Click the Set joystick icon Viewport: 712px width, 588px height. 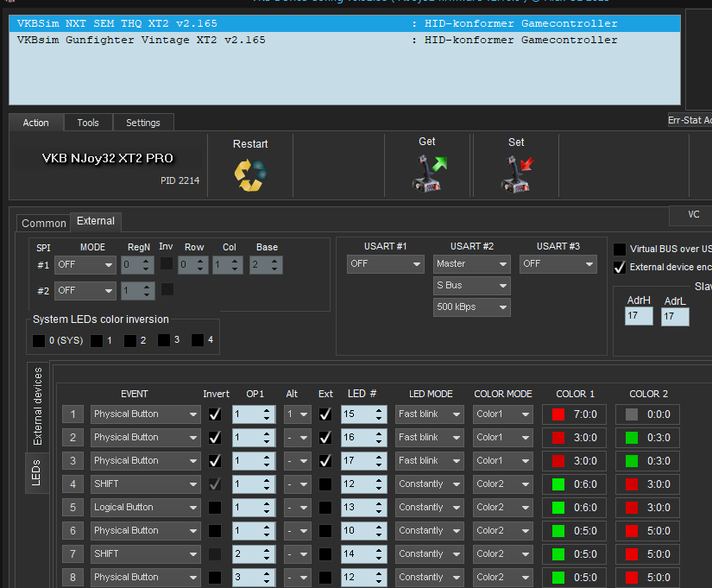[x=517, y=174]
